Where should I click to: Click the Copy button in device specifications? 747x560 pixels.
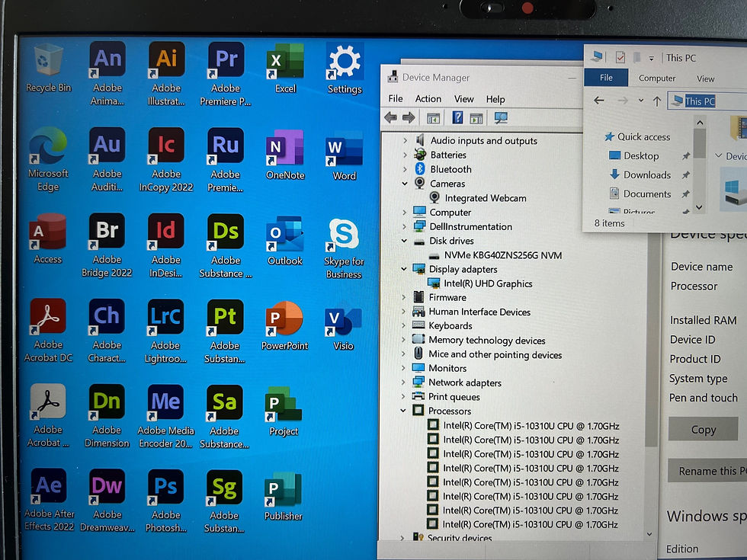pyautogui.click(x=703, y=430)
